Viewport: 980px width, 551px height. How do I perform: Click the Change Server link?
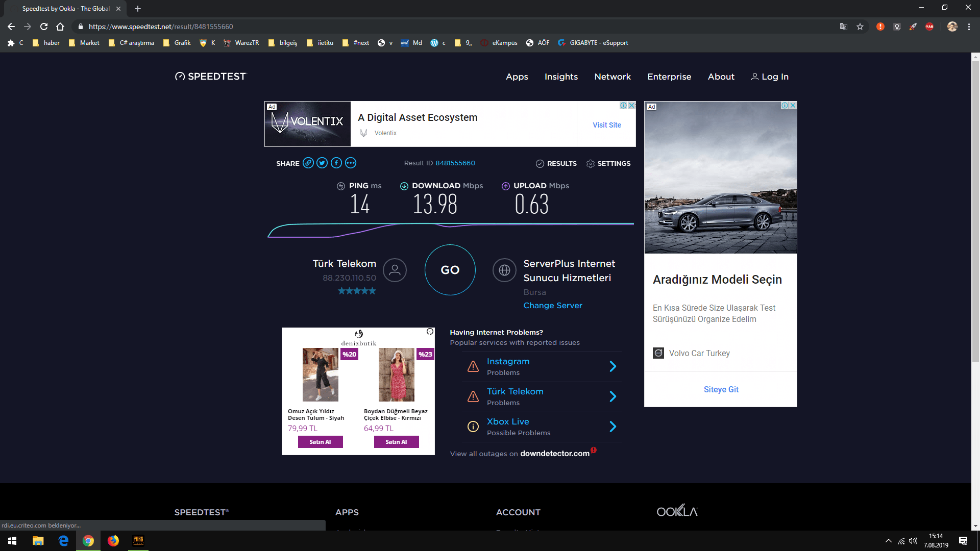coord(553,305)
